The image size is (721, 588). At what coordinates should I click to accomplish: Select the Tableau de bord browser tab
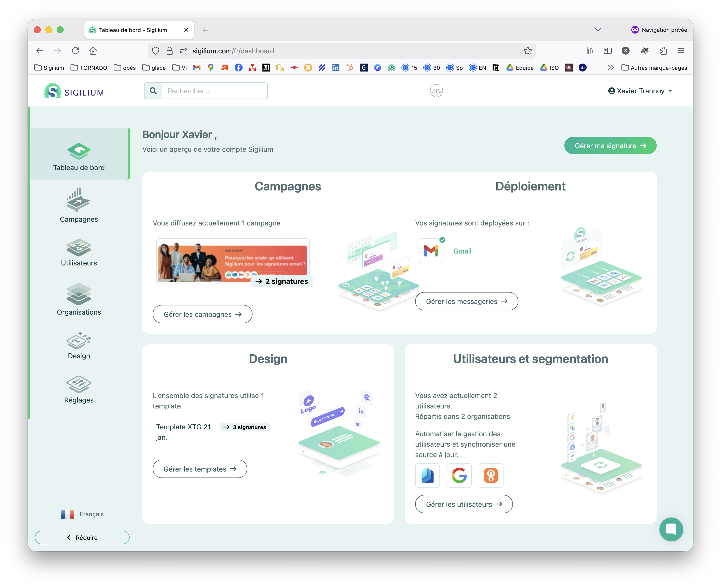tap(133, 30)
